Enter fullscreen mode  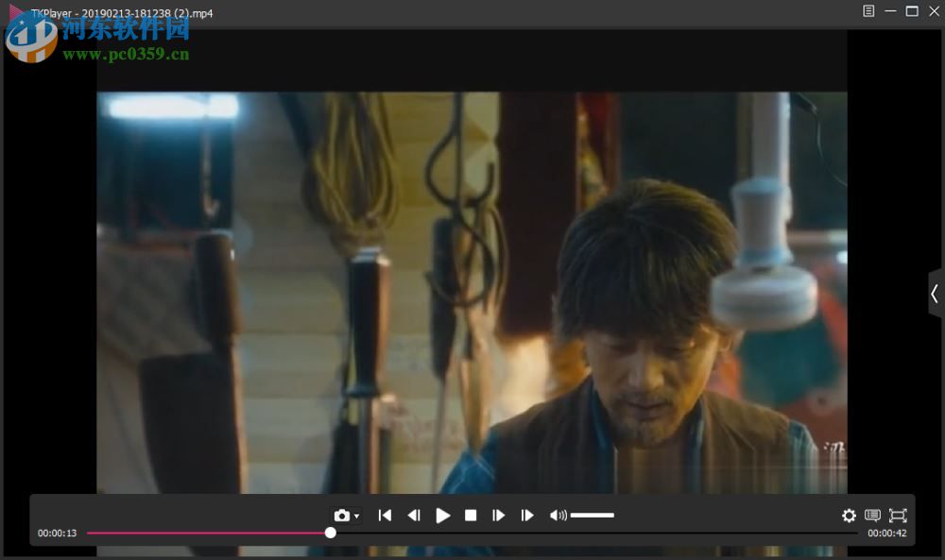click(898, 516)
